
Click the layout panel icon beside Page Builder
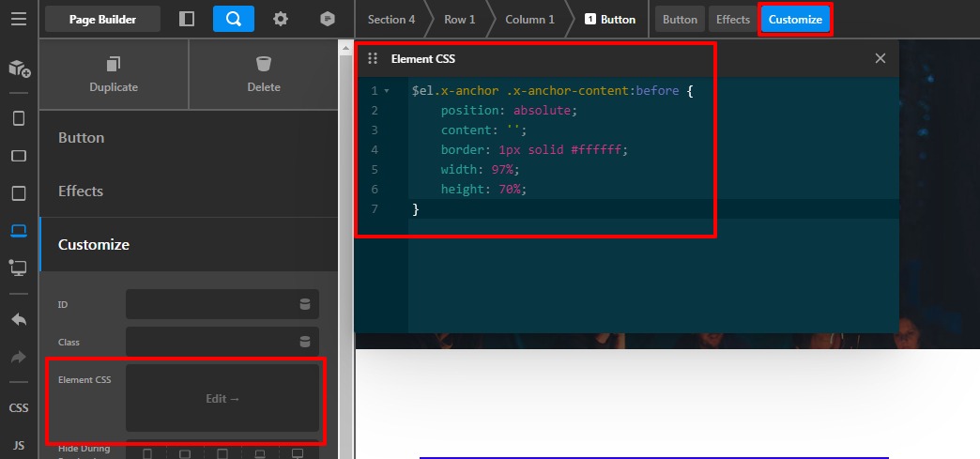(187, 19)
